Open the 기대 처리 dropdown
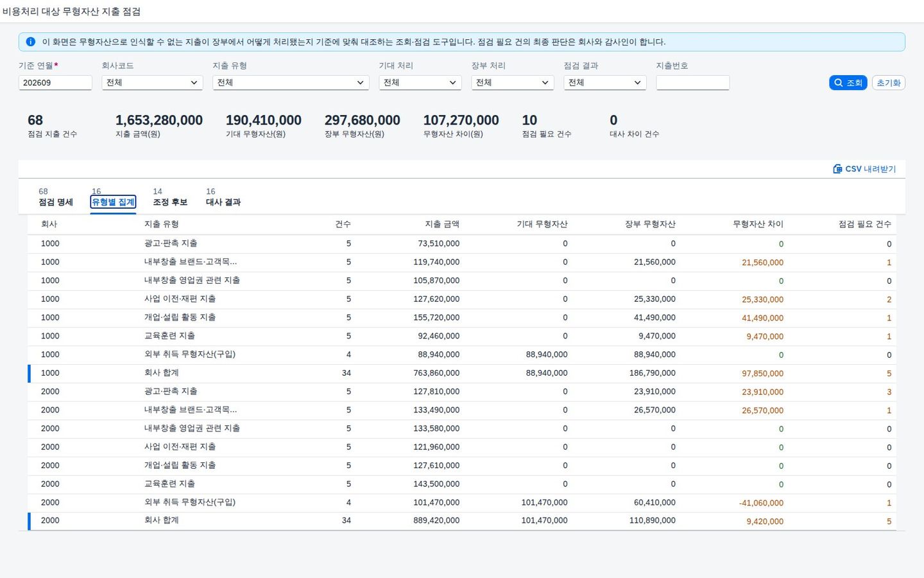Image resolution: width=924 pixels, height=578 pixels. click(420, 83)
